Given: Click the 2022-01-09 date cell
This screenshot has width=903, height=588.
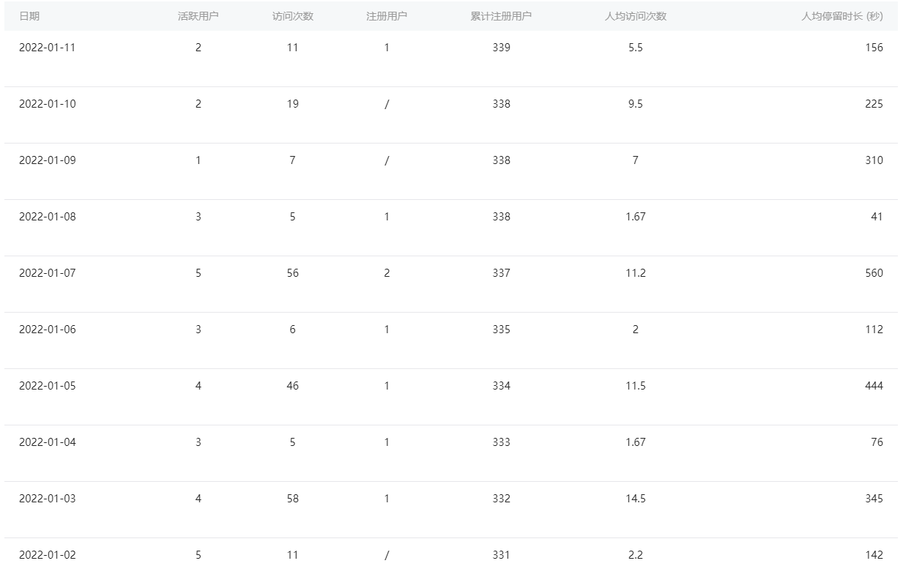Looking at the screenshot, I should (x=47, y=160).
